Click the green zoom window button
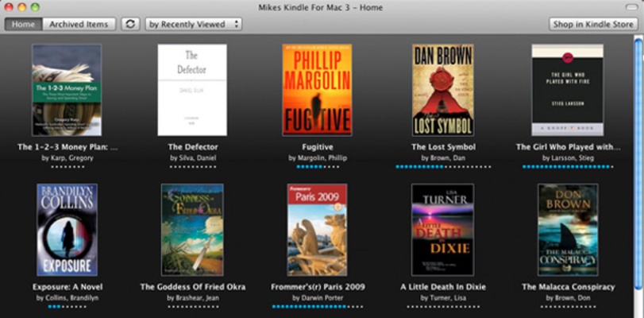The width and height of the screenshot is (644, 318). click(35, 7)
